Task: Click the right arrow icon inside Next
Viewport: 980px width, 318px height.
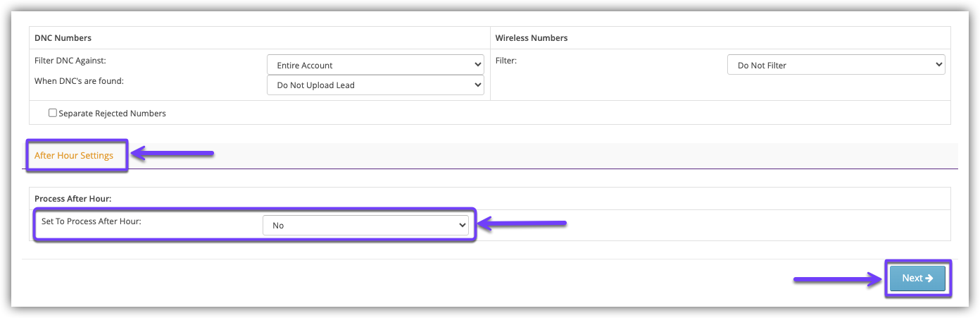Action: pyautogui.click(x=929, y=279)
